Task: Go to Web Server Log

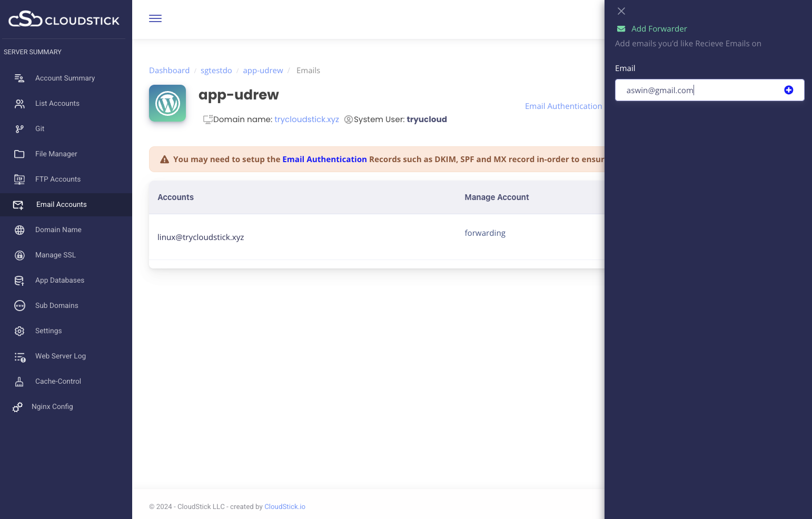Action: tap(60, 356)
